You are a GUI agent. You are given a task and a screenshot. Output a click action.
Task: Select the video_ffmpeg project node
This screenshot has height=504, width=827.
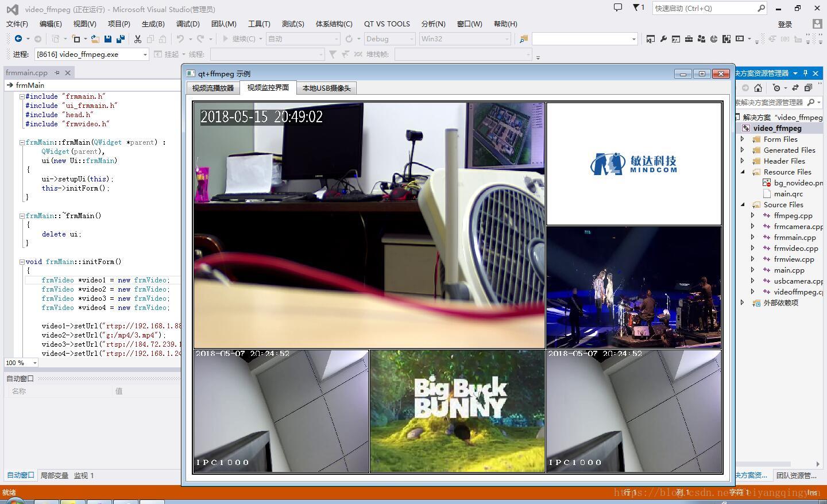[x=777, y=128]
